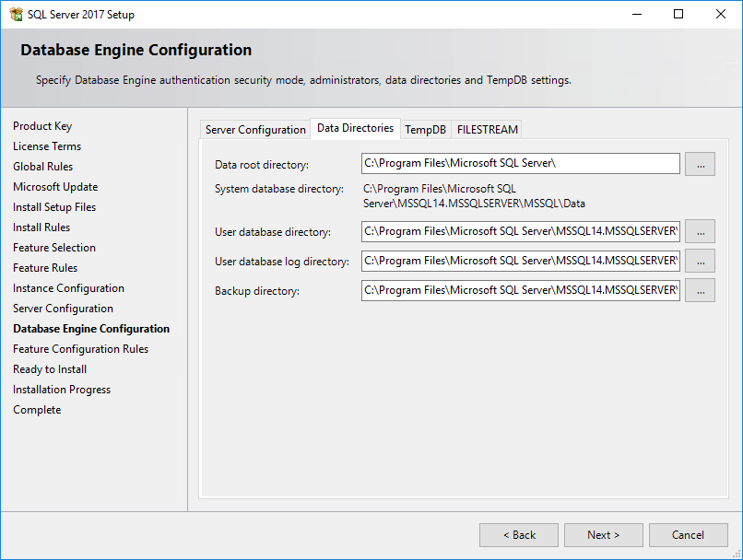This screenshot has height=560, width=743.
Task: Go back to the previous setup step
Action: 519,535
